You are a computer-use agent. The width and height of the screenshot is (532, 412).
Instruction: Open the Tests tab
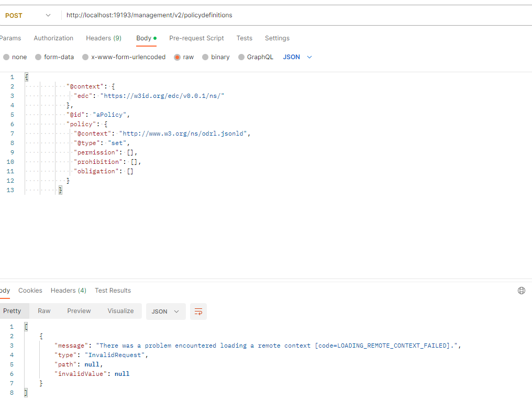click(x=245, y=38)
